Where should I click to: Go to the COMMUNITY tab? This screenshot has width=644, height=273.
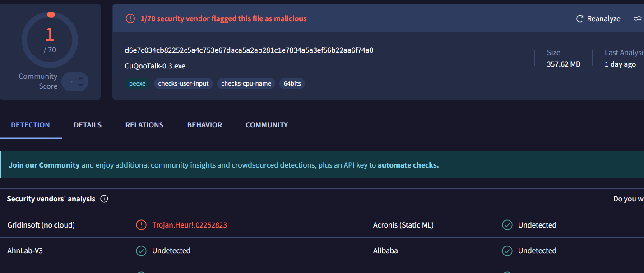coord(267,125)
